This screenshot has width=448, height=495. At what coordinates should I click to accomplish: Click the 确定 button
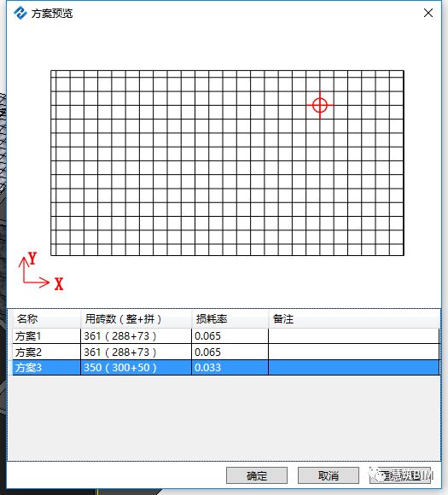[x=256, y=475]
